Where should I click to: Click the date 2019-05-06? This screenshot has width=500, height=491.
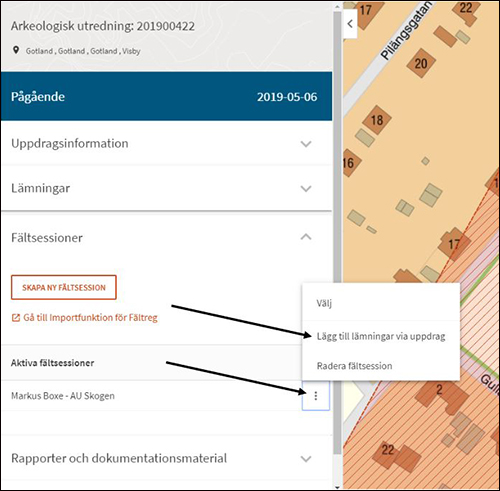click(x=287, y=97)
